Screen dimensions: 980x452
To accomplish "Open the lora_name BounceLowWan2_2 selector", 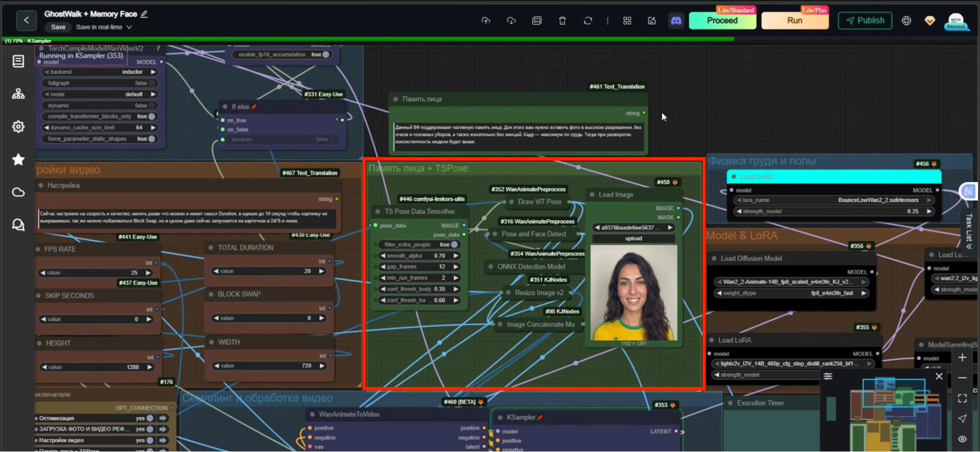I will pyautogui.click(x=833, y=200).
